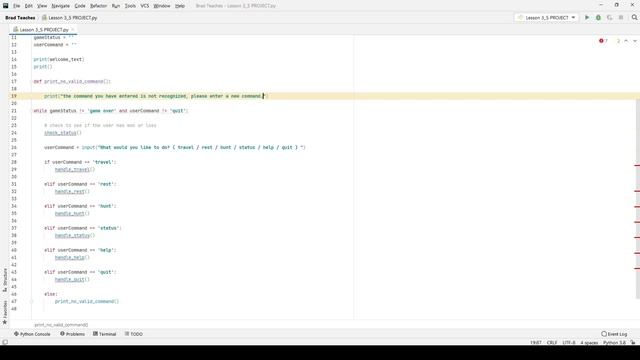
Task: Click the handle_status() call on line 38
Action: point(75,236)
